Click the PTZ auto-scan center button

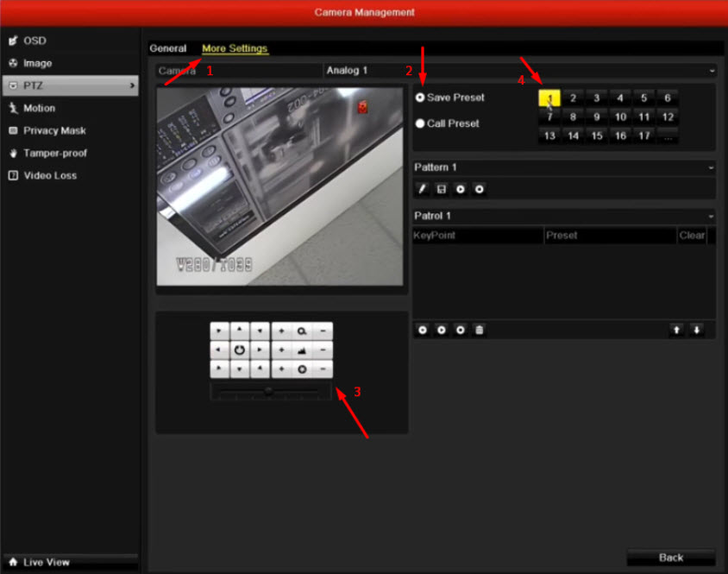pyautogui.click(x=240, y=350)
